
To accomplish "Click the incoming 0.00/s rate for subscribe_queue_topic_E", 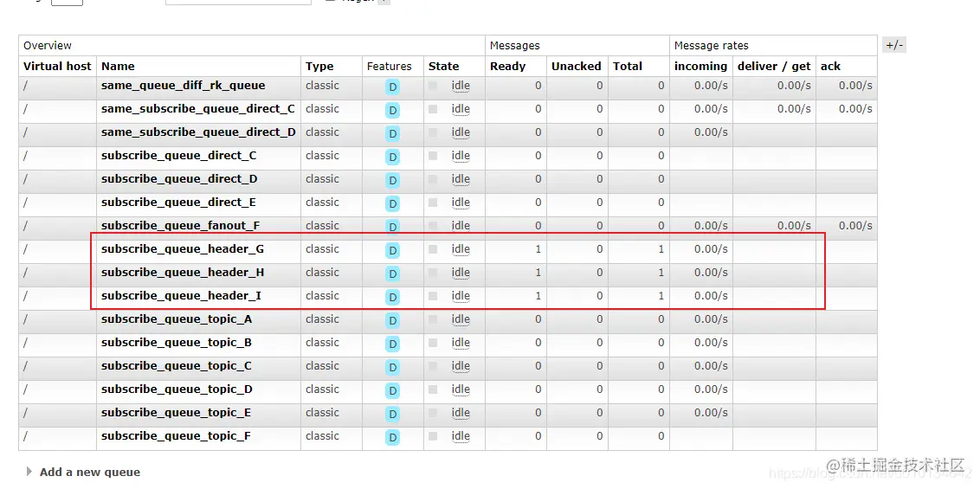I will [712, 413].
